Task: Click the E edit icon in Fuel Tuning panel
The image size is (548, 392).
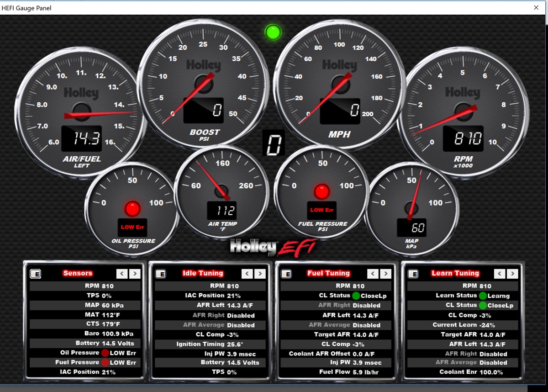Action: click(286, 274)
